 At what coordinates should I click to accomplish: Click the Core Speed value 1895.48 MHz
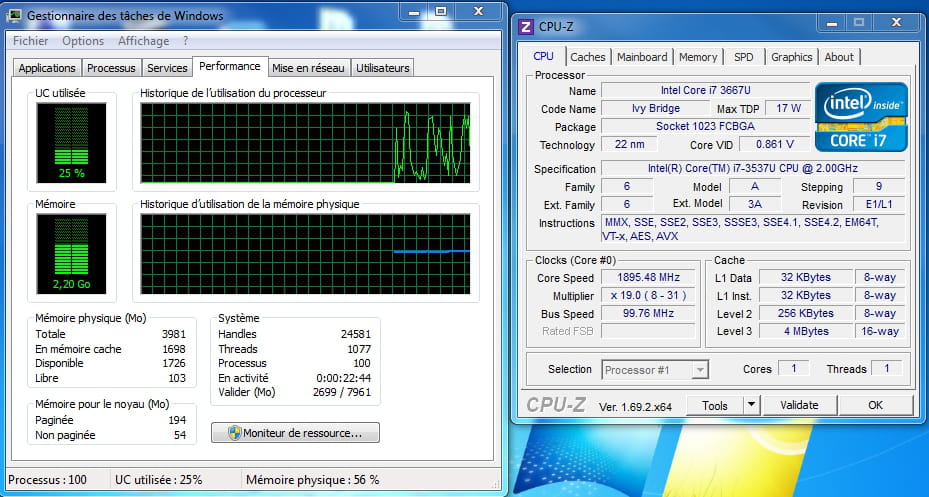(648, 277)
